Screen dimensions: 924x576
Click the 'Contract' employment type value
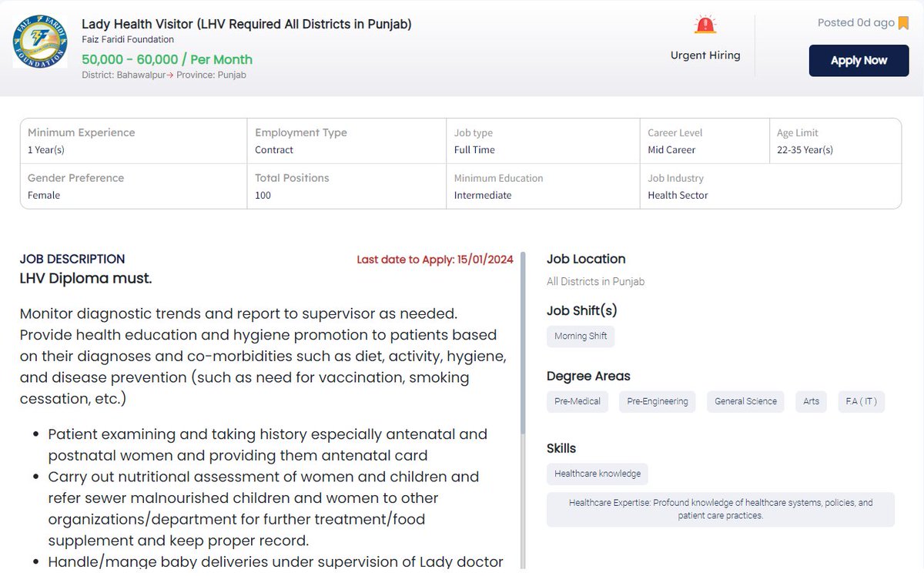tap(274, 150)
